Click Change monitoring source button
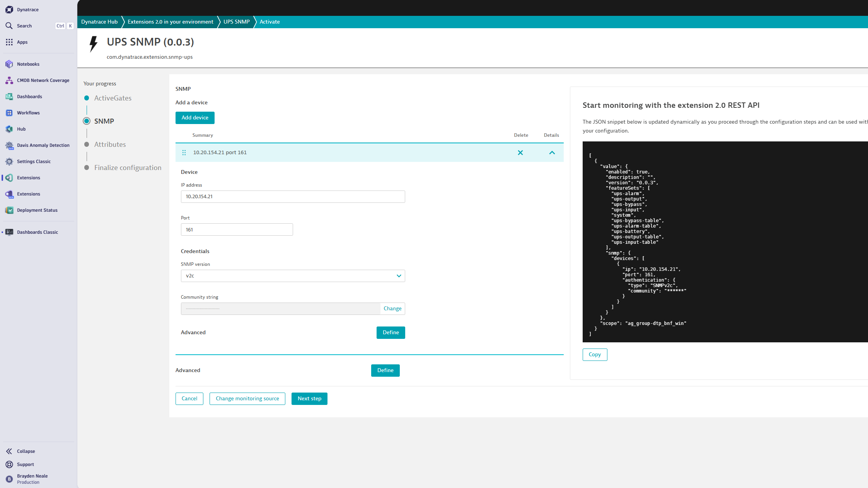The width and height of the screenshot is (868, 488). (x=247, y=399)
